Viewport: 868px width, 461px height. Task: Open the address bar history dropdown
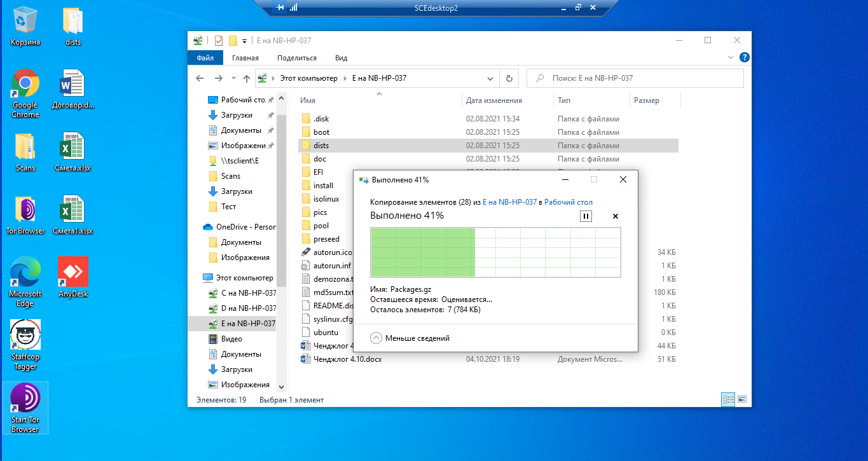490,79
